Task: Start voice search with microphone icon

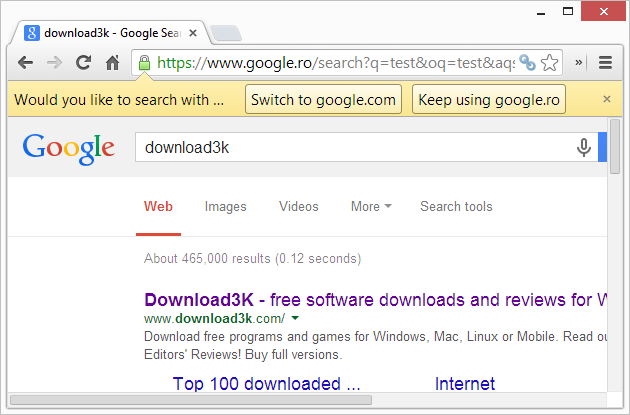Action: (584, 148)
